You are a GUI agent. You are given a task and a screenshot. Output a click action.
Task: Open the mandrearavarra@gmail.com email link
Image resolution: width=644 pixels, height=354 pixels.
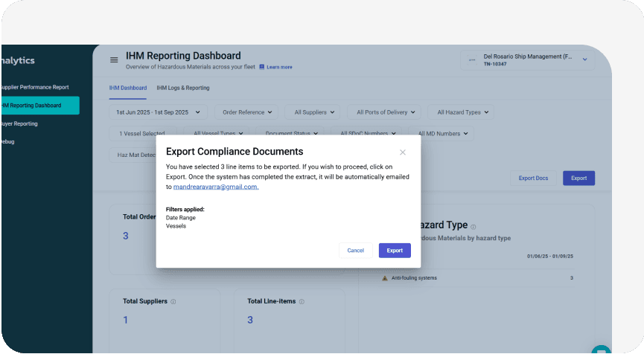coord(216,187)
